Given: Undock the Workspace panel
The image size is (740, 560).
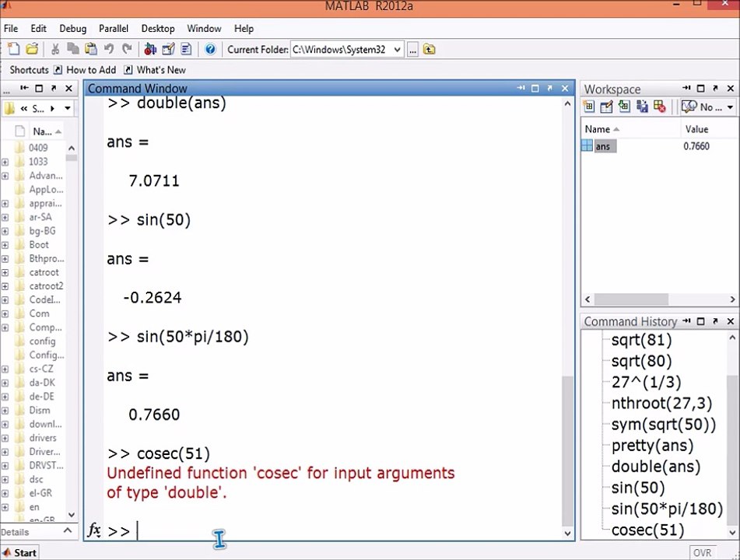Looking at the screenshot, I should coord(715,88).
